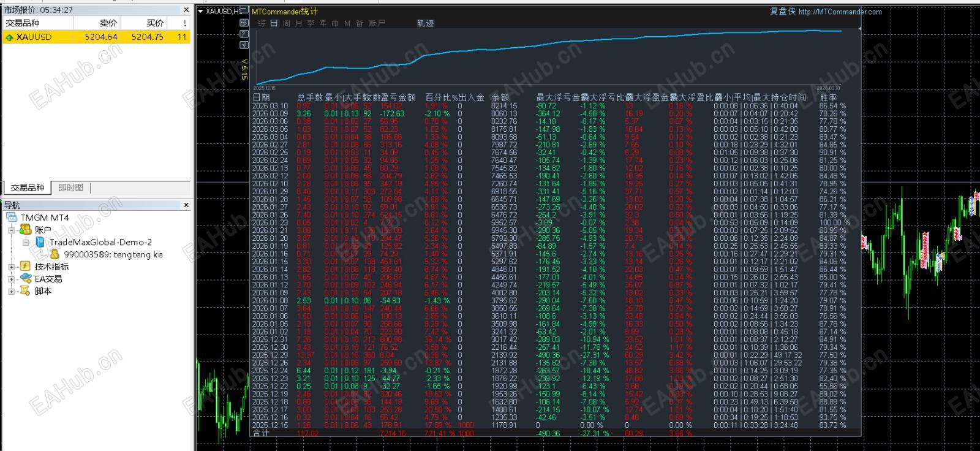
Task: Switch to the 即时图 tab
Action: 71,188
